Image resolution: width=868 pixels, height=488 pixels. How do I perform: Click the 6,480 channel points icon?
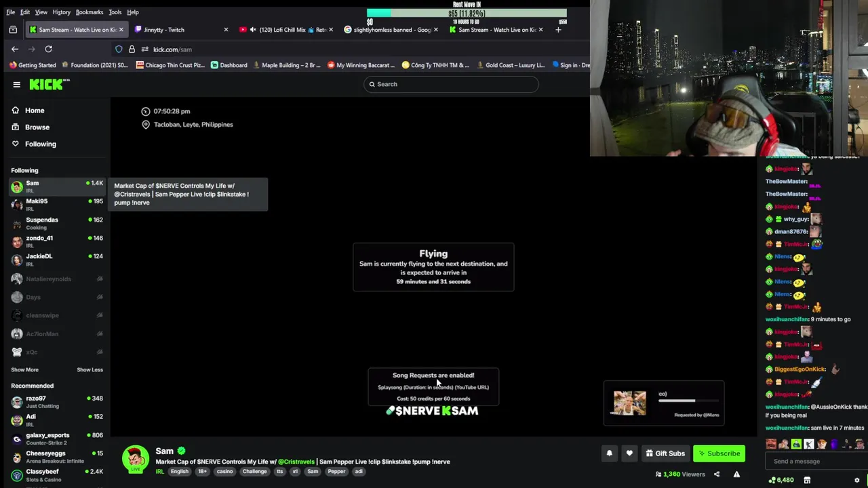(772, 480)
